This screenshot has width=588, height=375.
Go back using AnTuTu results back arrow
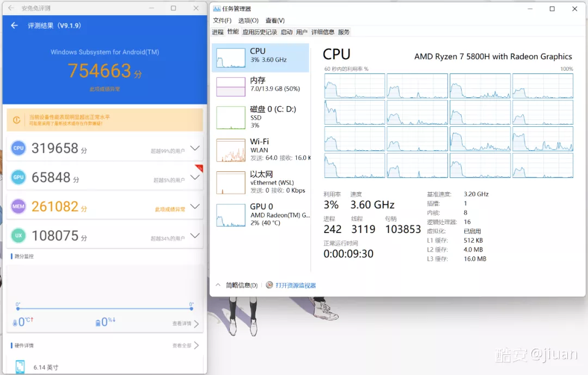pyautogui.click(x=14, y=26)
